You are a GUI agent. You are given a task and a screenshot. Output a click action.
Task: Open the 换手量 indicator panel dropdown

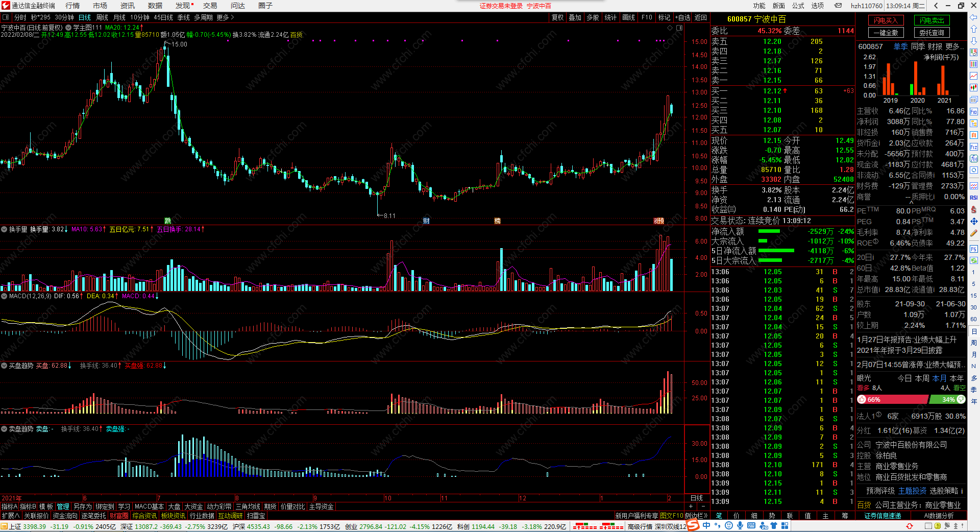4,229
